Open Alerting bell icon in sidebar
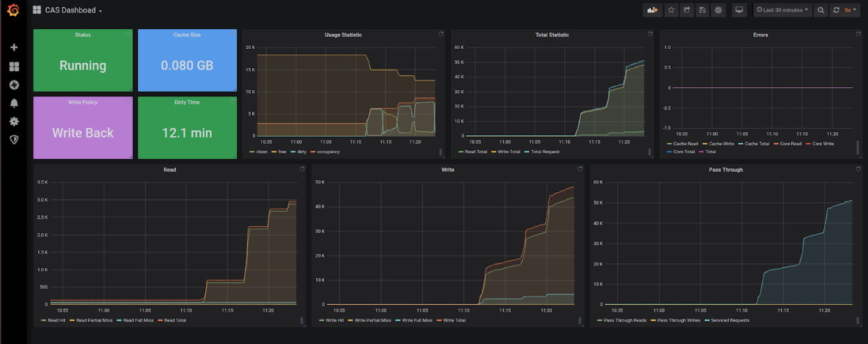Viewport: 868px width, 344px height. [x=14, y=103]
